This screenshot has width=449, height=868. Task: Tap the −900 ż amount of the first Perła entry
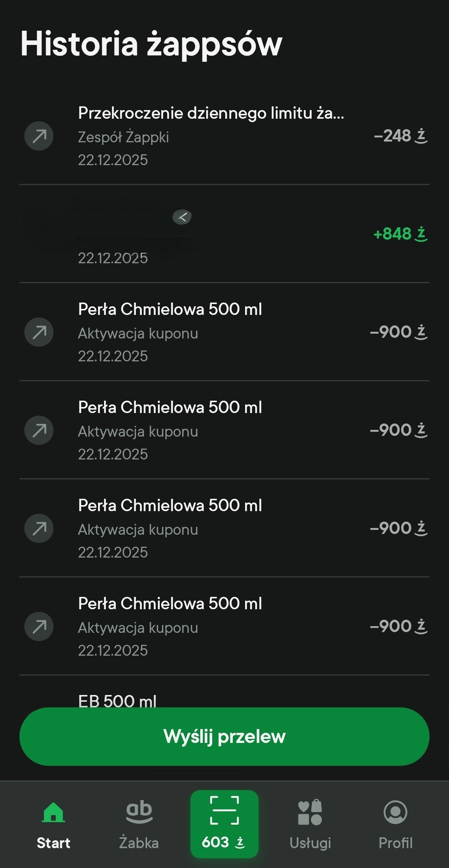(x=398, y=332)
